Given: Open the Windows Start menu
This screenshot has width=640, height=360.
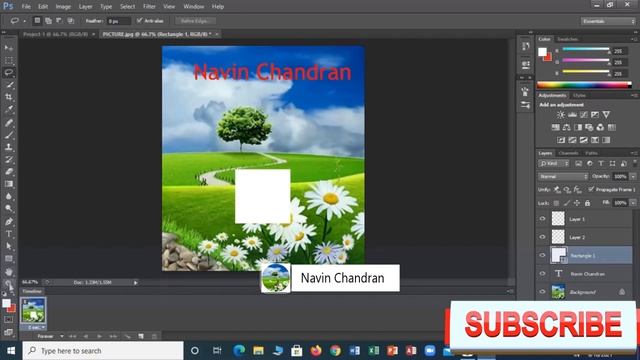Looking at the screenshot, I should (x=11, y=351).
